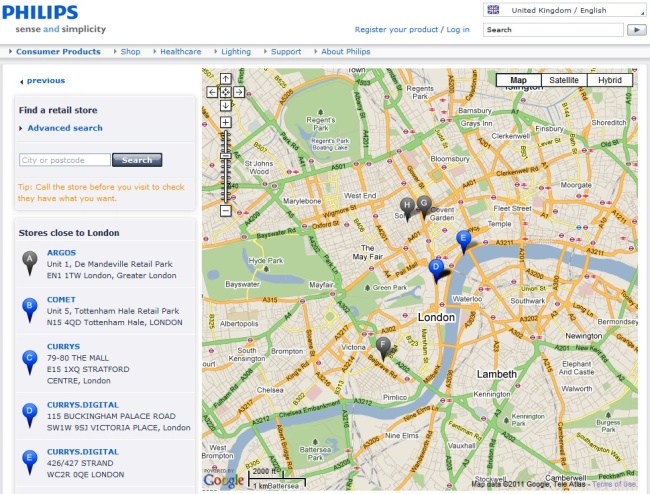Image resolution: width=650 pixels, height=494 pixels.
Task: Switch map to Hybrid view
Action: point(610,80)
